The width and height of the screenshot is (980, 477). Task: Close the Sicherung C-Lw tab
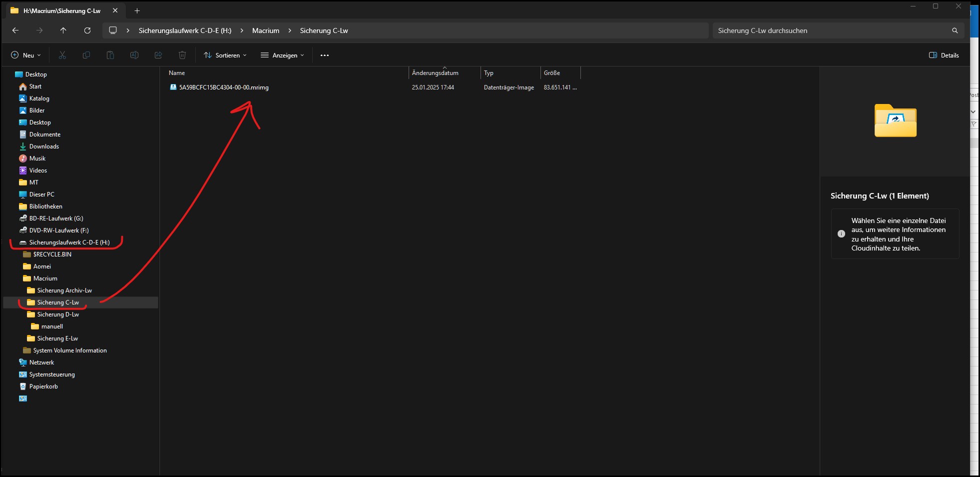pos(115,10)
